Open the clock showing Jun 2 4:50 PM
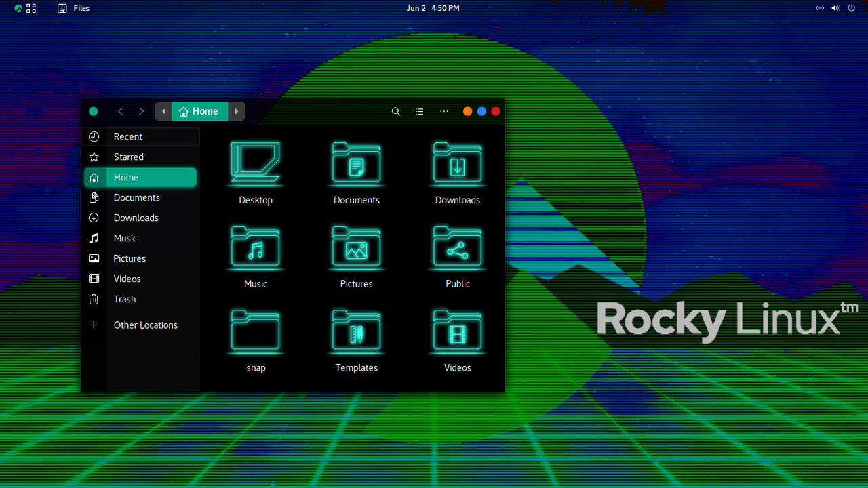Viewport: 868px width, 488px height. tap(433, 8)
